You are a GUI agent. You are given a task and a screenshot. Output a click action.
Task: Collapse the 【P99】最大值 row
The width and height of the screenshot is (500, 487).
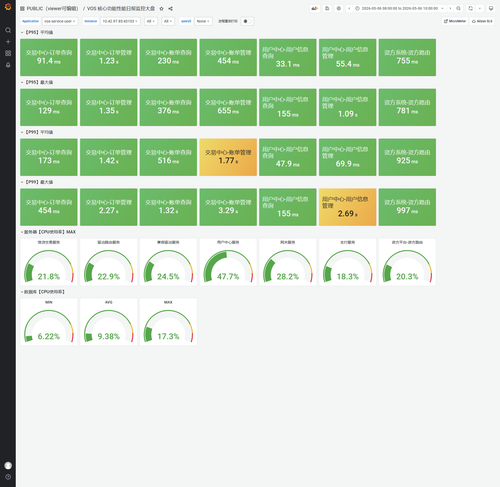click(37, 182)
